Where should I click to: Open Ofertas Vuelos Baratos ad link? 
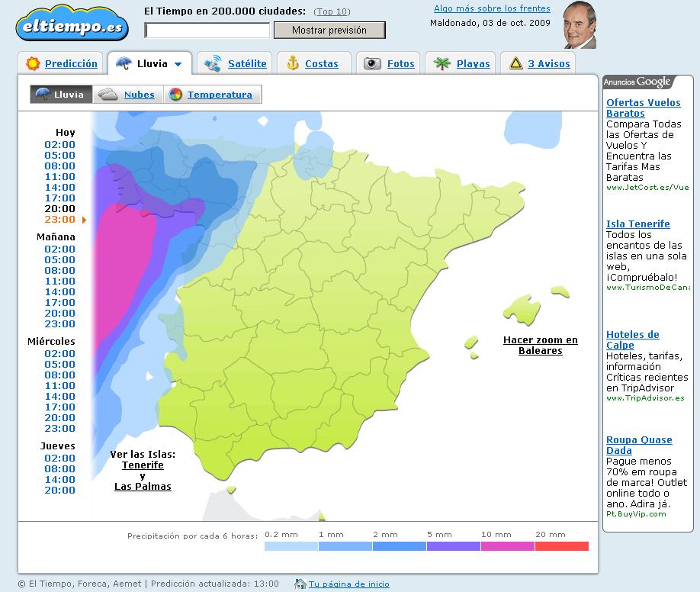644,108
